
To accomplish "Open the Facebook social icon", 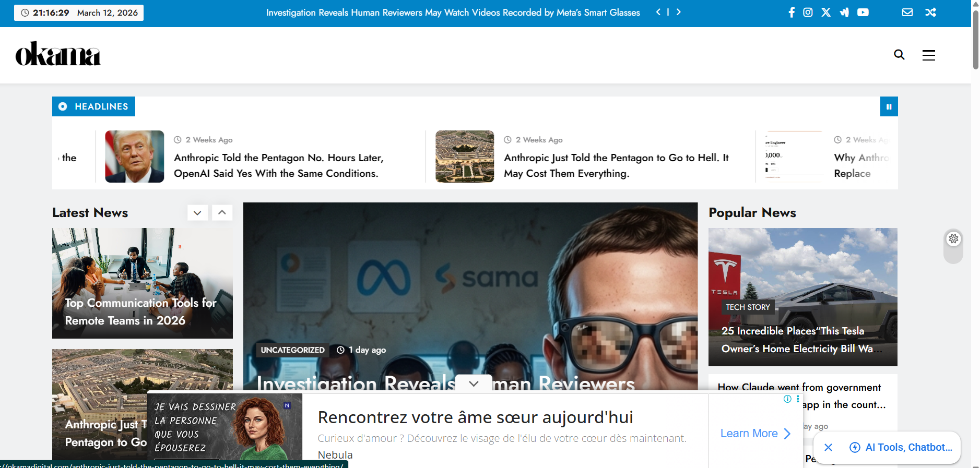I will tap(792, 13).
